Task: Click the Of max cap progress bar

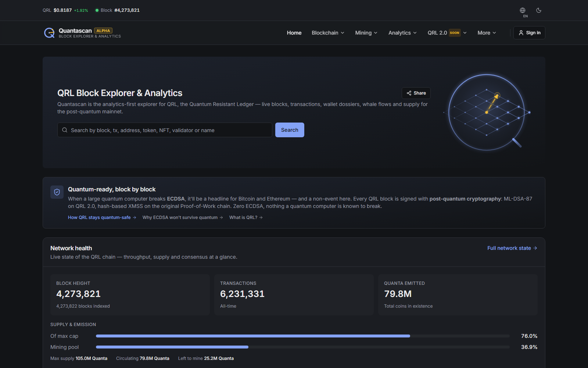Action: pos(303,336)
